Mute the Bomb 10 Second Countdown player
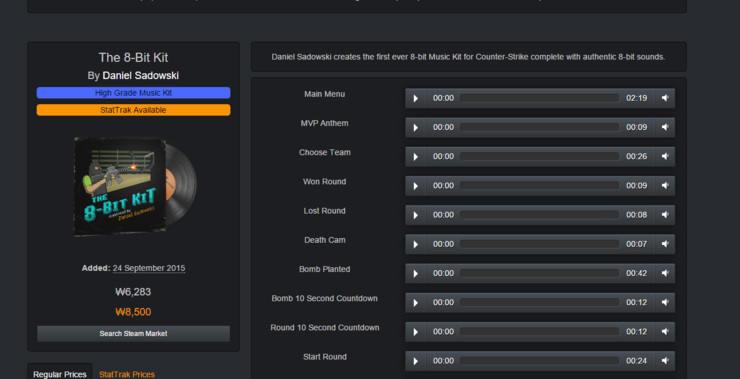 click(665, 303)
